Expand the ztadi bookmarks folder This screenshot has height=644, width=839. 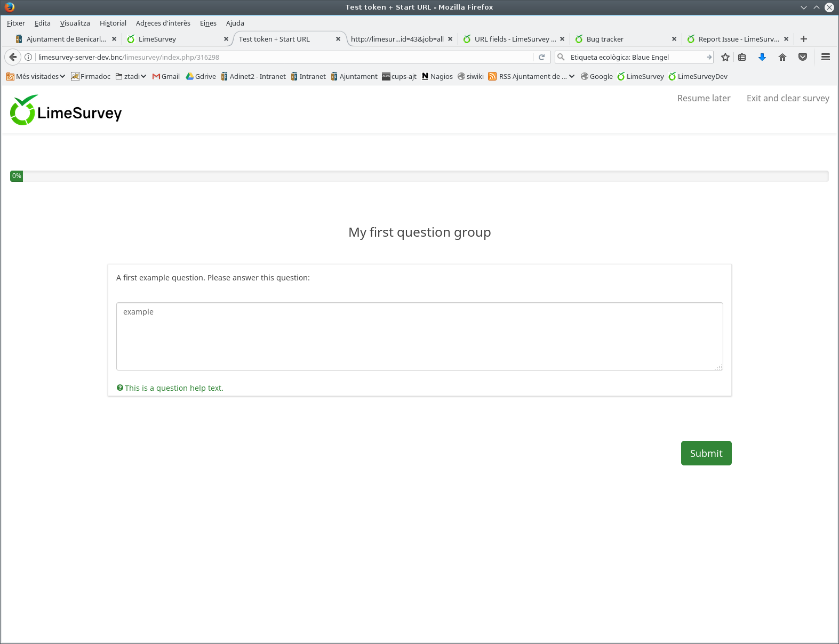click(131, 76)
